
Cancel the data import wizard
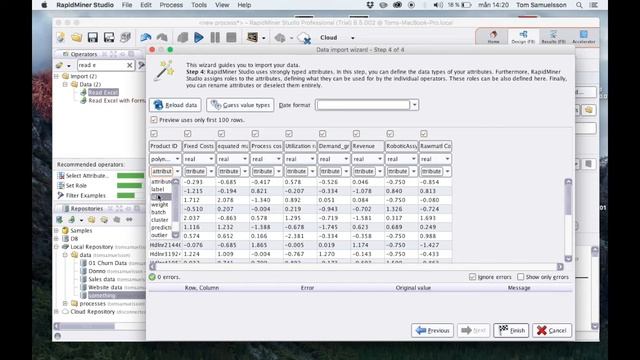click(x=552, y=330)
